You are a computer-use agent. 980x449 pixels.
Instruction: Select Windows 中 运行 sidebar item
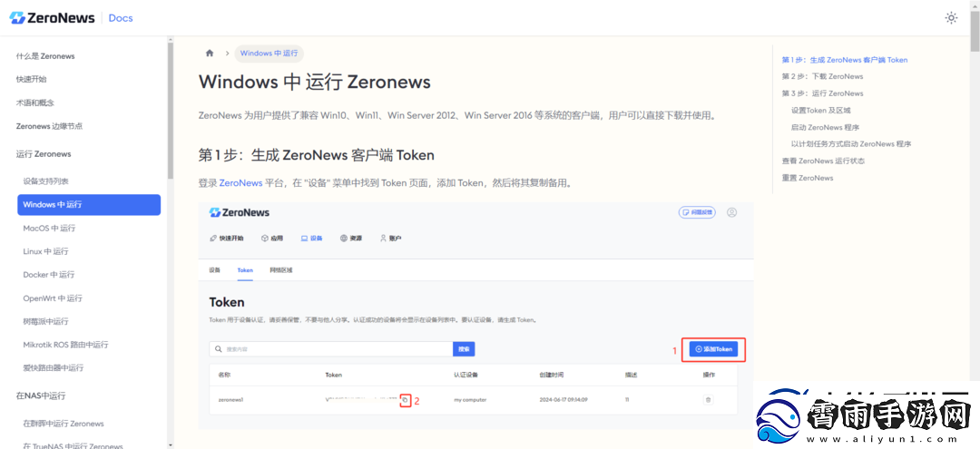click(89, 205)
